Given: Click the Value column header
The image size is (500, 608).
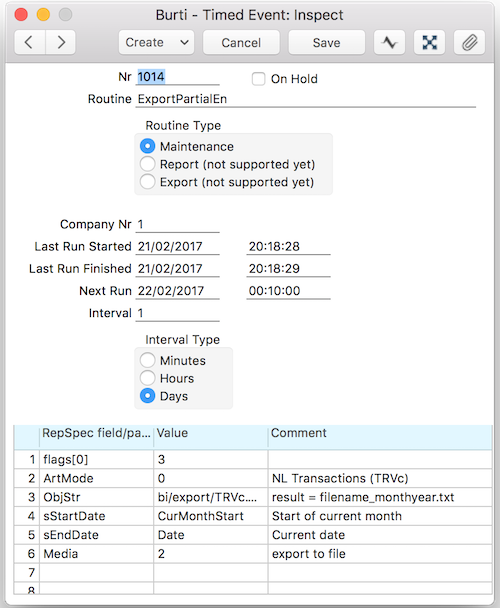Looking at the screenshot, I should tap(211, 433).
